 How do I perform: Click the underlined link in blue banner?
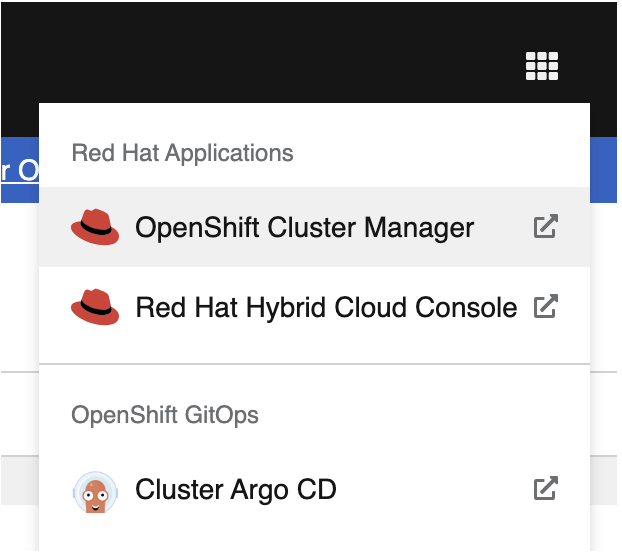[x=20, y=171]
